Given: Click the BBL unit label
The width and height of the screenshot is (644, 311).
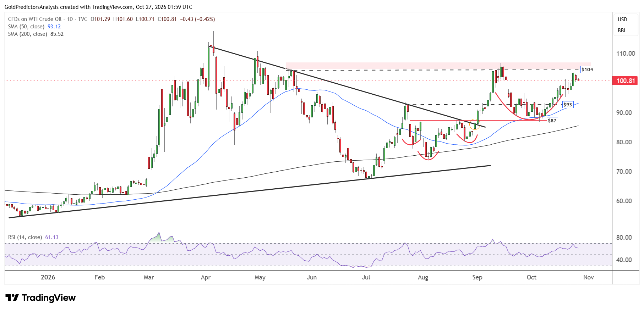Looking at the screenshot, I should (x=622, y=30).
